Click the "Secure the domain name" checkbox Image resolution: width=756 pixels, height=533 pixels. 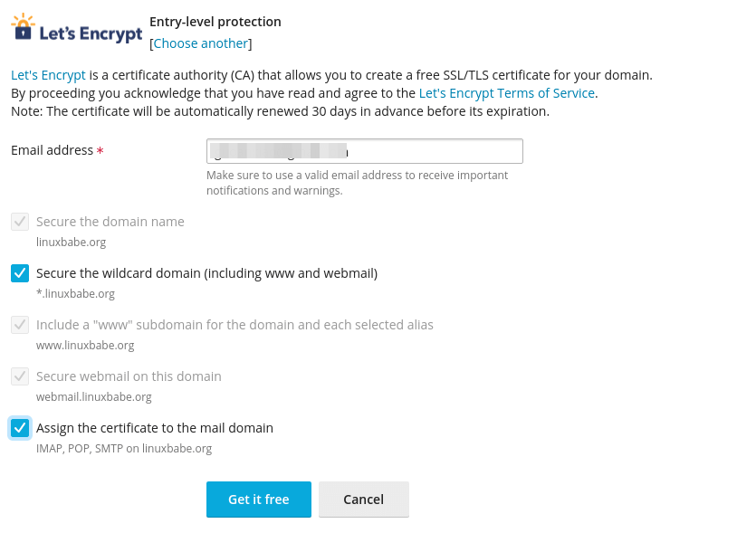point(20,222)
